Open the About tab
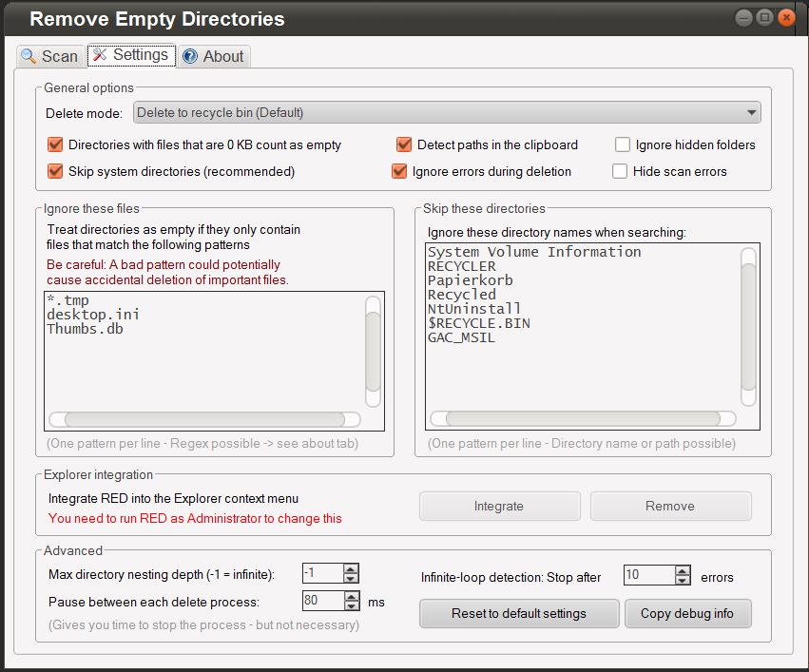Viewport: 809px width, 672px height. 214,56
